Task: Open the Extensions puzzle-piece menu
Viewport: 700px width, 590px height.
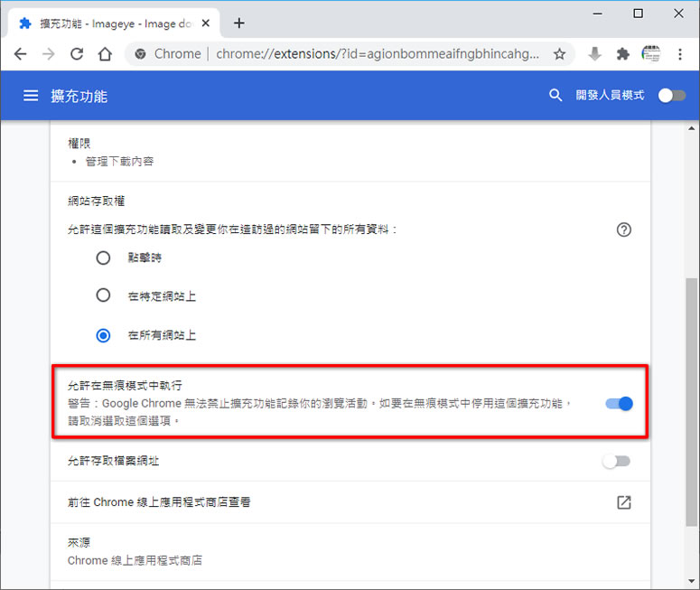Action: click(x=622, y=54)
